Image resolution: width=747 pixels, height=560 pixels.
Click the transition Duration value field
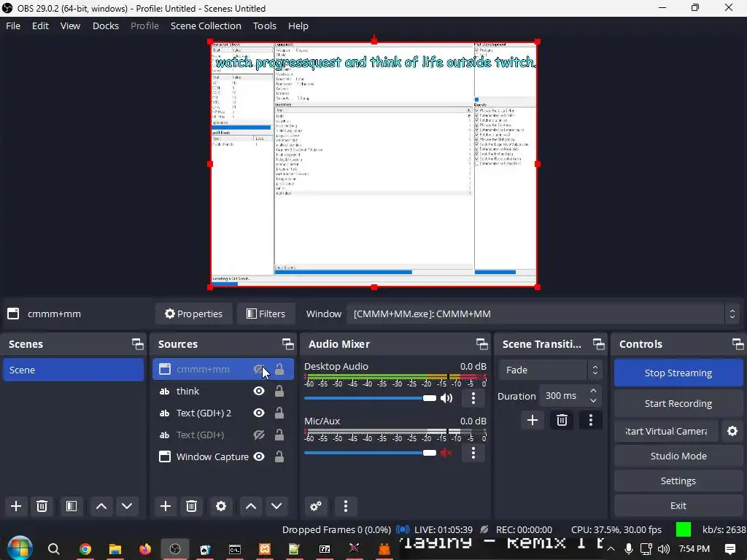(563, 396)
